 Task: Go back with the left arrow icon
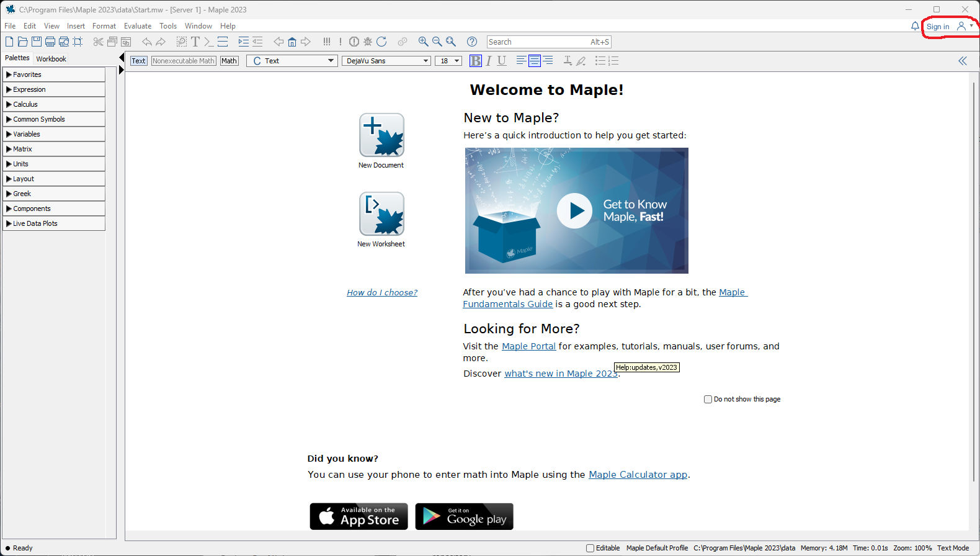pyautogui.click(x=278, y=42)
